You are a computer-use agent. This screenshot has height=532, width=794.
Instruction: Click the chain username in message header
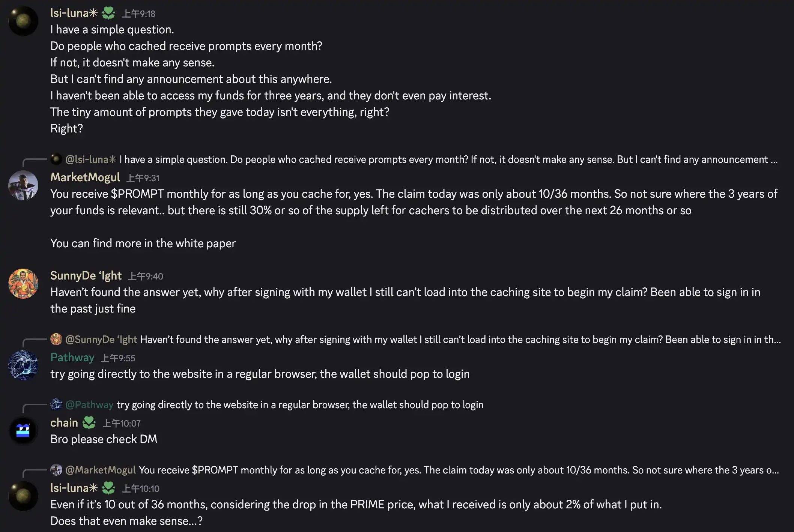point(64,423)
